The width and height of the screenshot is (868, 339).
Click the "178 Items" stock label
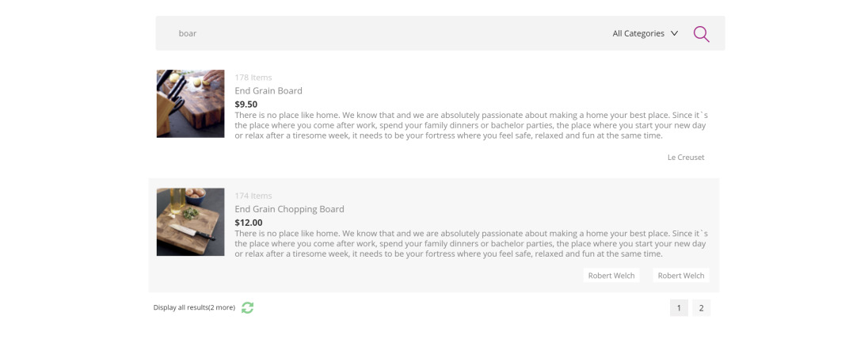[253, 78]
